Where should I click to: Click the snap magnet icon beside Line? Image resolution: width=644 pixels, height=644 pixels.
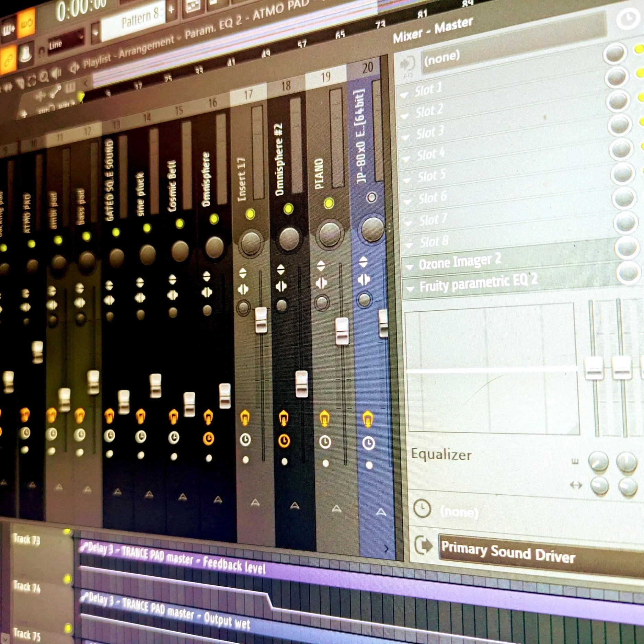42,51
